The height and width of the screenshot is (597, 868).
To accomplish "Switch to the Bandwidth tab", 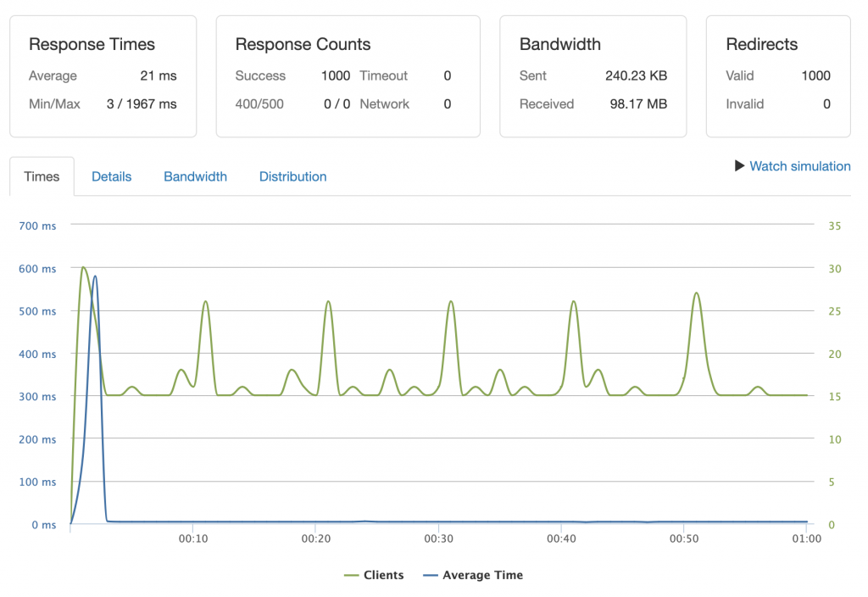I will pos(196,176).
